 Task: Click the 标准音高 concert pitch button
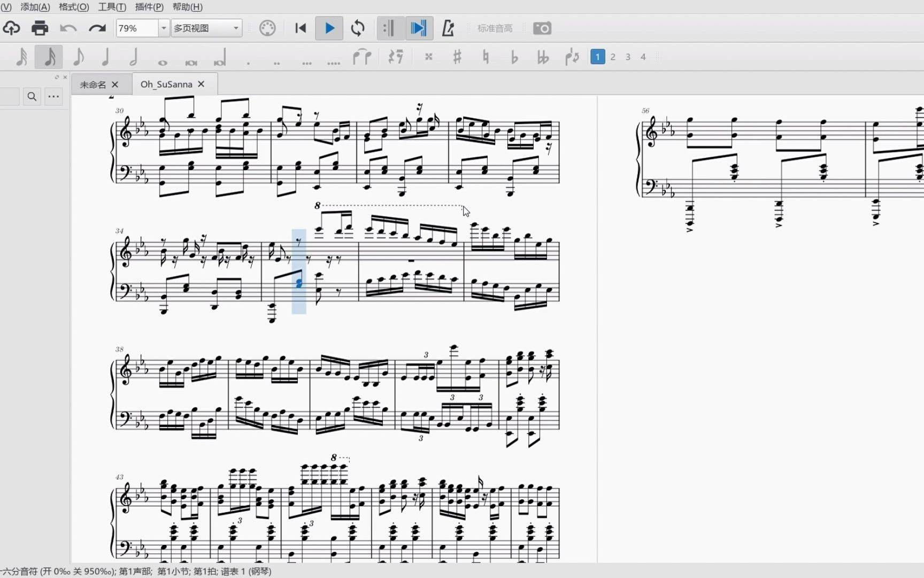point(495,28)
